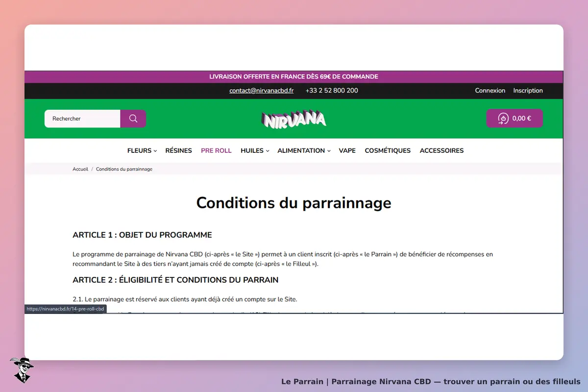Click the phone number +33 2 52 800 200
This screenshot has width=588, height=392.
coord(332,91)
